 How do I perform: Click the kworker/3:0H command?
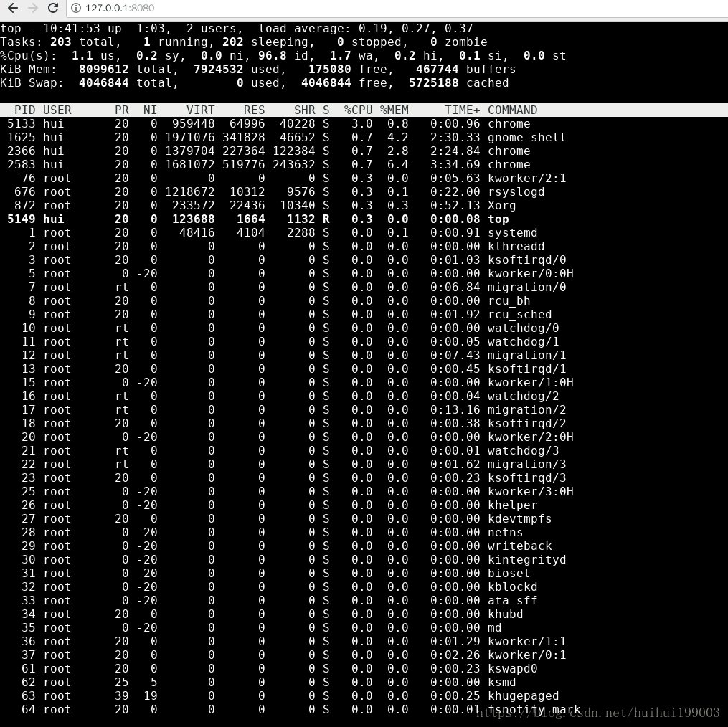pyautogui.click(x=531, y=492)
